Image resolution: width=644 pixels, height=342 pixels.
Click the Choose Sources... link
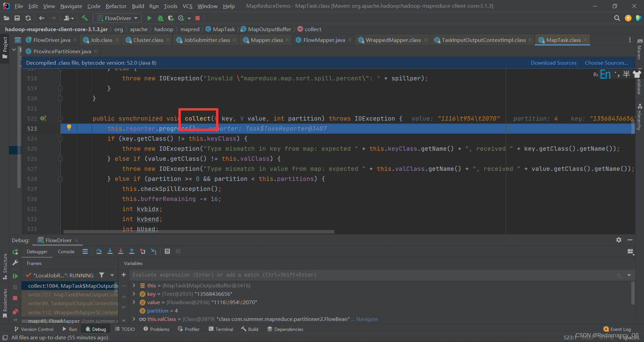pos(606,63)
